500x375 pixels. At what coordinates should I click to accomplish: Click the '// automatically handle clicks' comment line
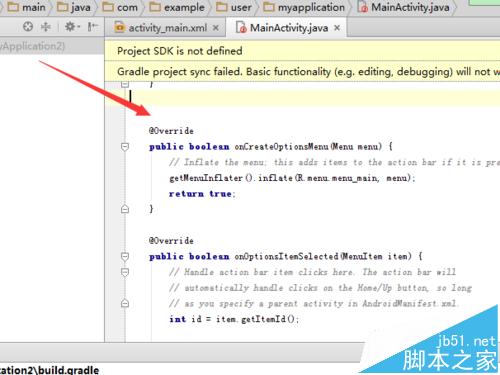(x=320, y=288)
